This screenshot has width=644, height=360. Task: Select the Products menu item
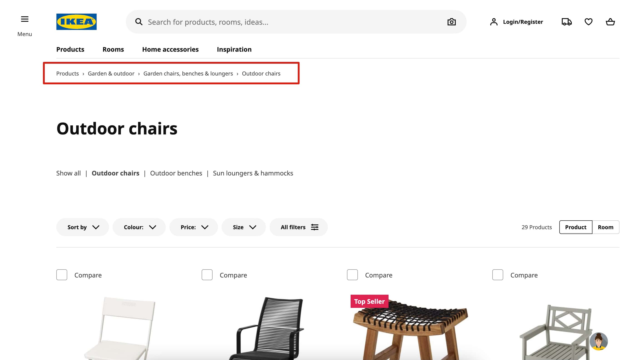coord(70,49)
